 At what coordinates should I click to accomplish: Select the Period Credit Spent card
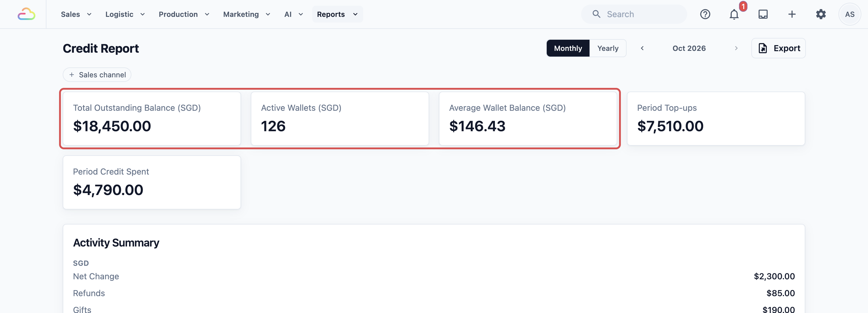(x=152, y=182)
